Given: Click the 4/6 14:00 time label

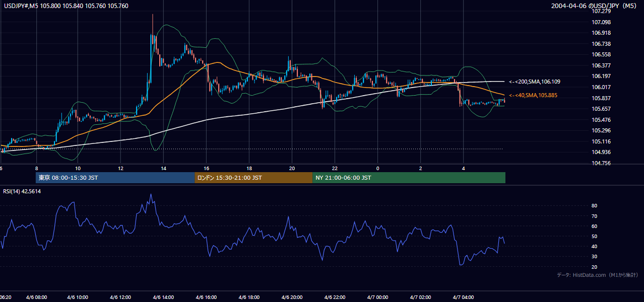Looking at the screenshot, I should click(x=163, y=297).
